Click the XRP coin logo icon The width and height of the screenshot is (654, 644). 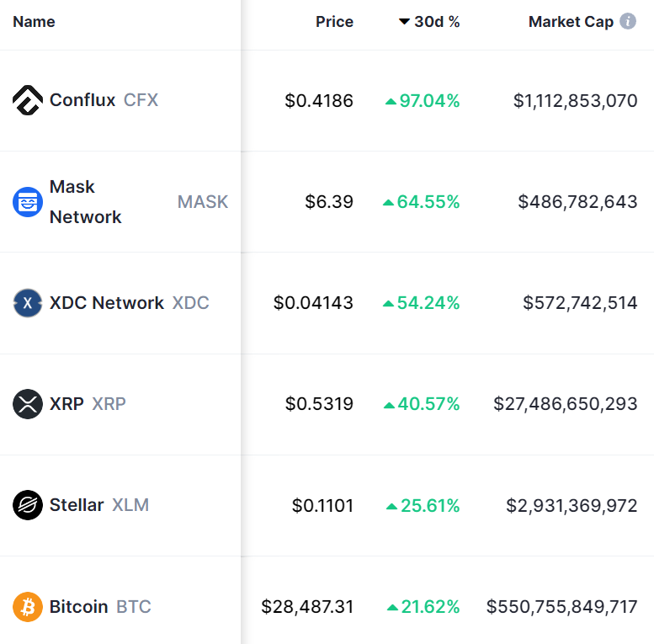(28, 404)
